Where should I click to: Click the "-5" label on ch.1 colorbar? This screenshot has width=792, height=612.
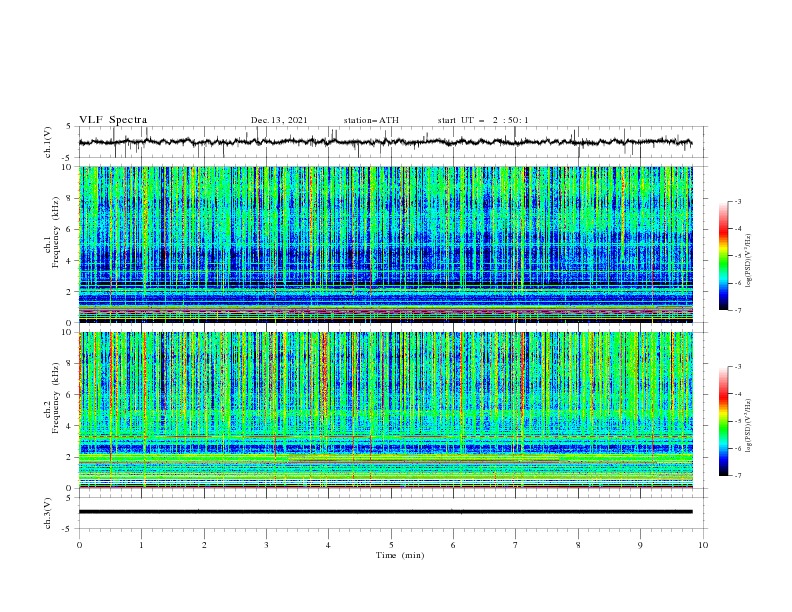[x=738, y=256]
